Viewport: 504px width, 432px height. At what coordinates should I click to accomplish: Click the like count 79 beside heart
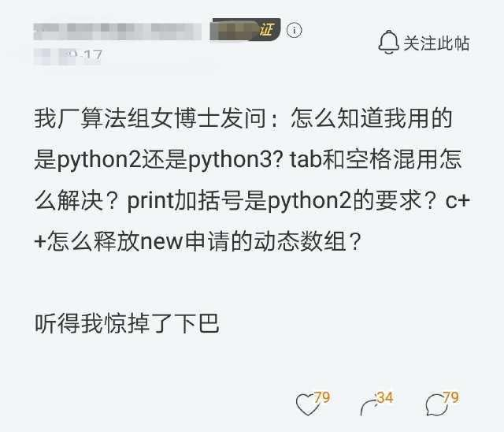click(322, 397)
